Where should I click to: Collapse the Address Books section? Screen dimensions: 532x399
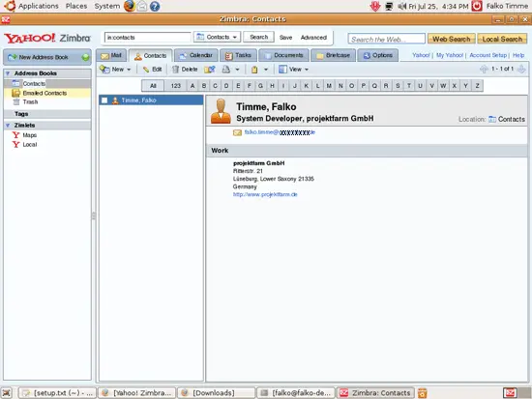(8, 73)
